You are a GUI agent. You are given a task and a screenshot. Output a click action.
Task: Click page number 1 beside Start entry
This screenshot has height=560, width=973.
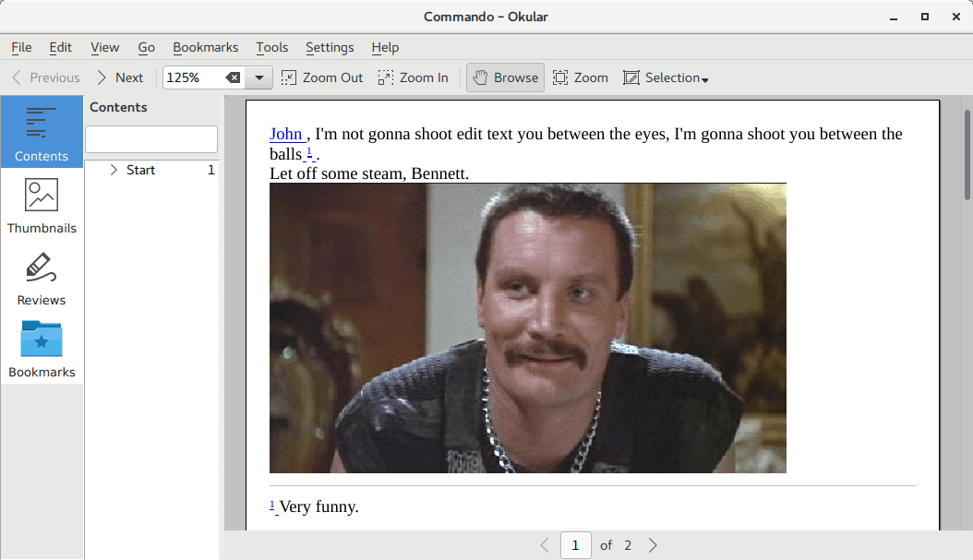click(x=211, y=170)
